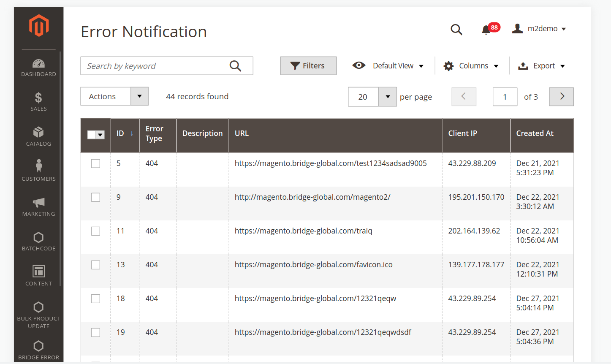Open the Content sidebar menu
The width and height of the screenshot is (611, 364).
click(38, 275)
